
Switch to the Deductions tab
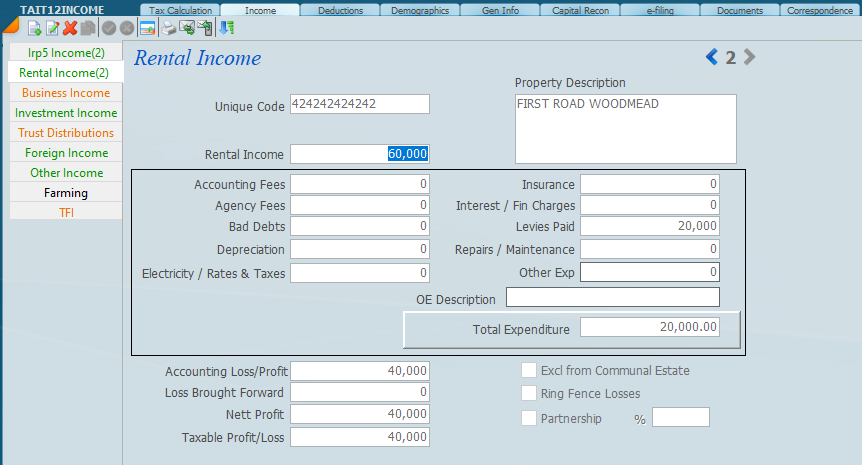pyautogui.click(x=340, y=11)
